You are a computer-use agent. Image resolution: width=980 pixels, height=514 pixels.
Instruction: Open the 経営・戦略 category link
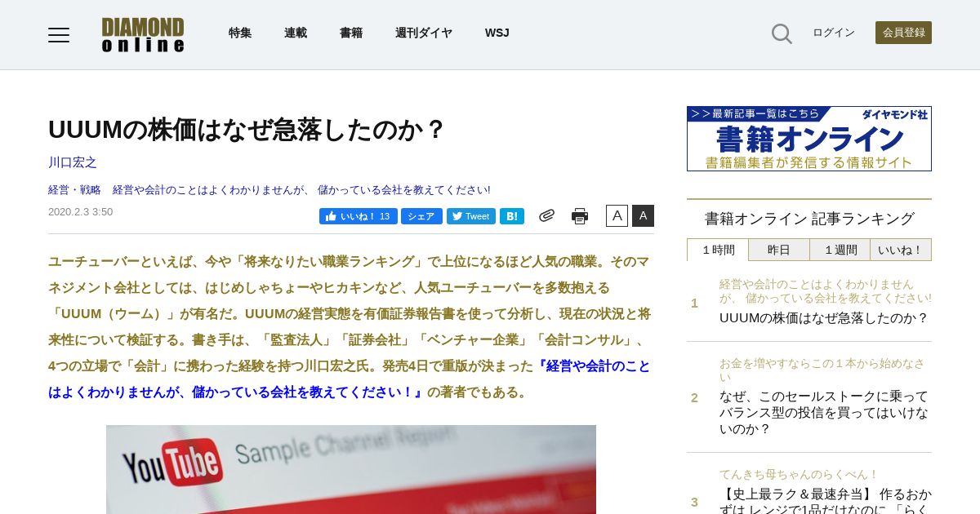[x=74, y=190]
